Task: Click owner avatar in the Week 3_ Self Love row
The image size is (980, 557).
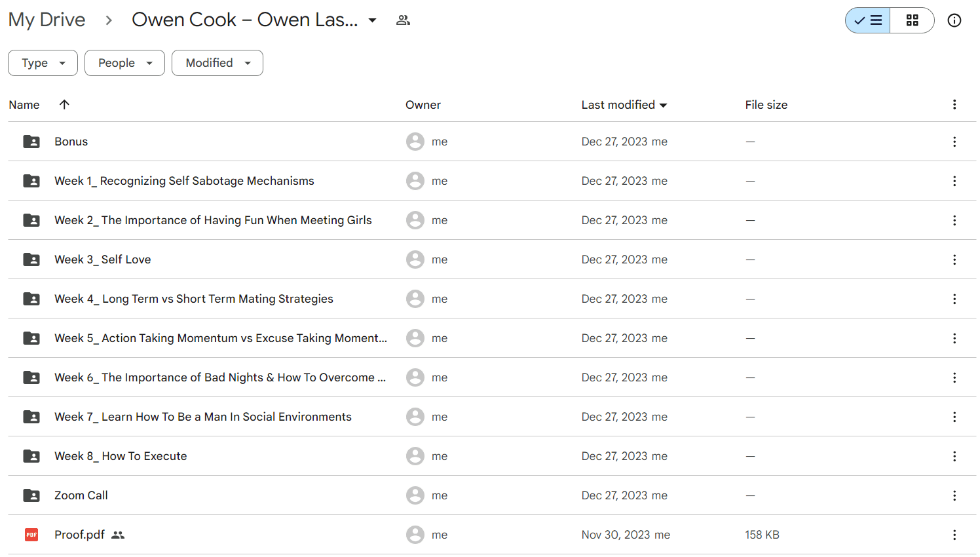Action: point(415,259)
